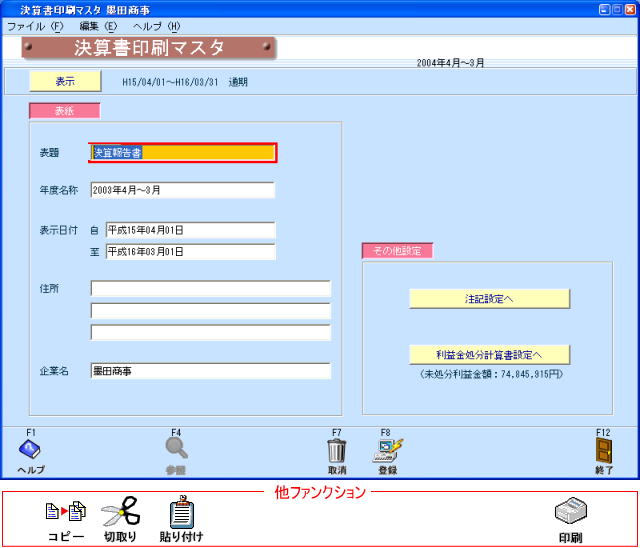Click the first 住所 address line field

(210, 289)
